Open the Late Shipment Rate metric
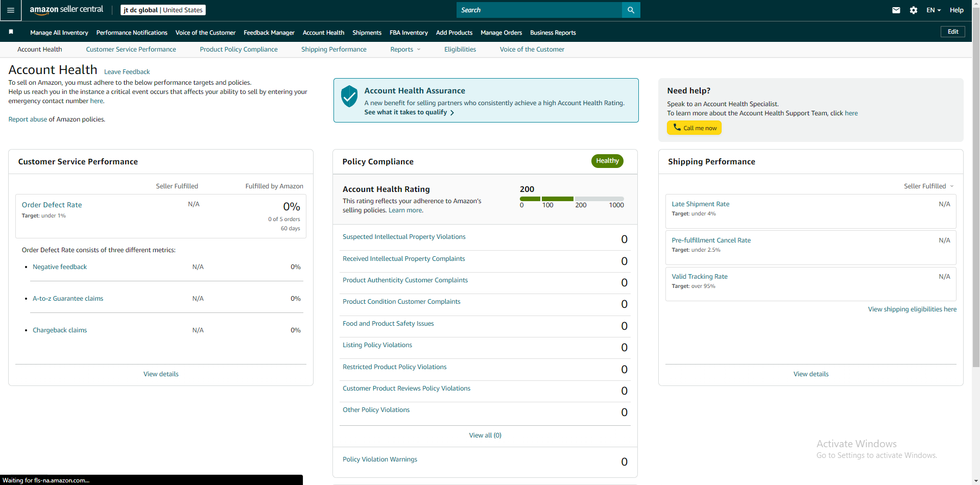The image size is (980, 485). pos(700,204)
